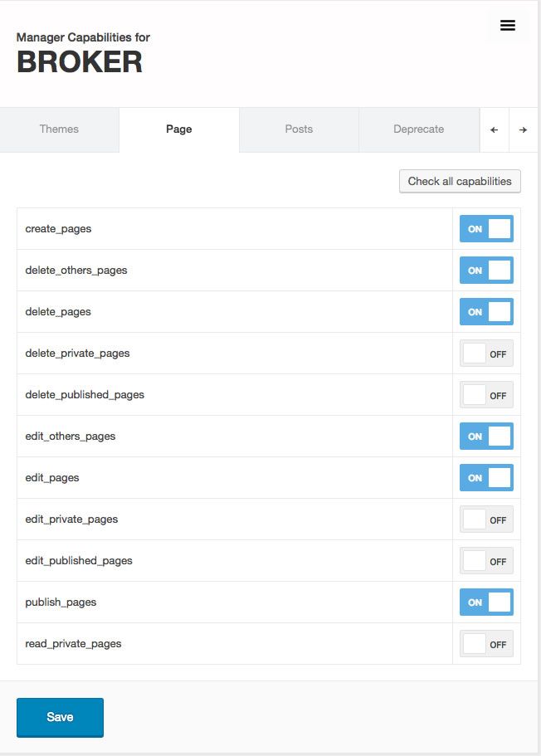The height and width of the screenshot is (756, 541).
Task: Enable read_private_pages toggle
Action: pyautogui.click(x=486, y=644)
